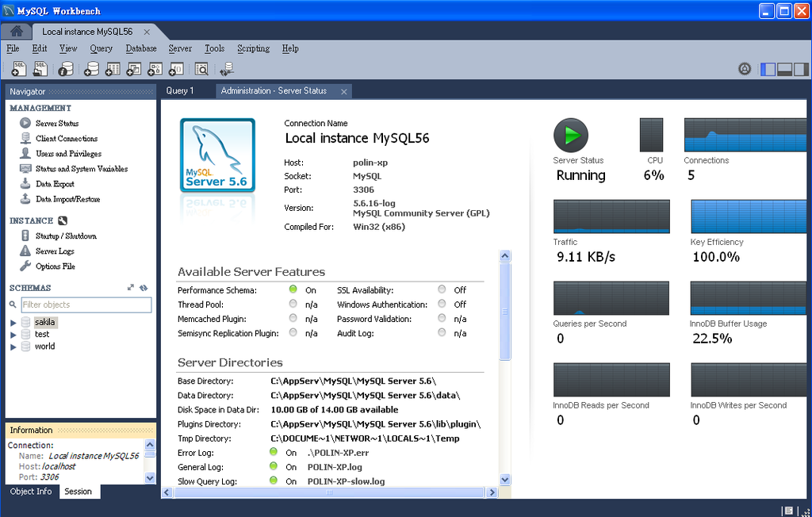This screenshot has height=517, width=812.
Task: Open the Database menu
Action: pos(141,48)
